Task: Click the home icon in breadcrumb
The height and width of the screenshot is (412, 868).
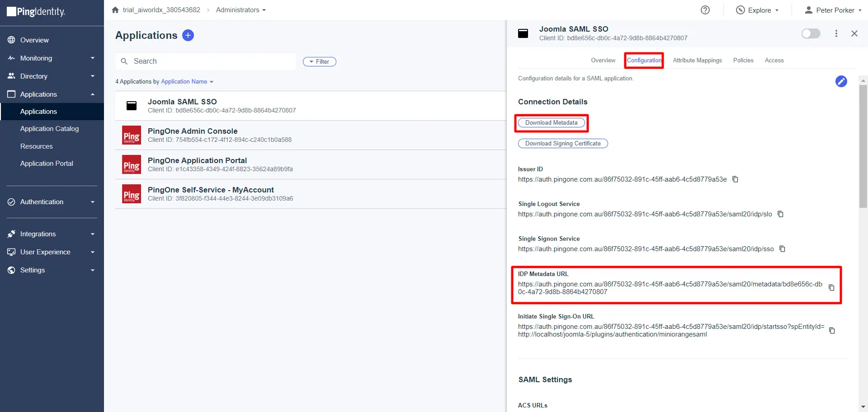Action: point(115,10)
